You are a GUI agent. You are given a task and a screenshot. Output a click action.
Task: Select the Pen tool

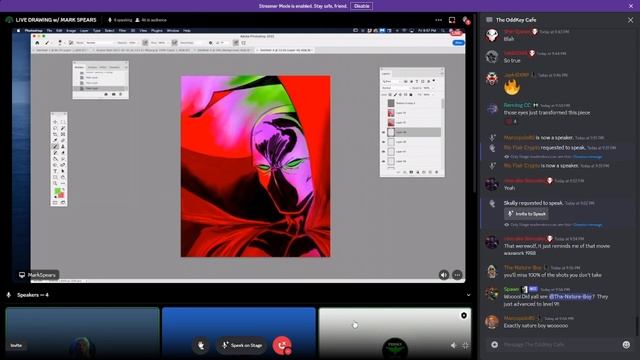click(63, 165)
